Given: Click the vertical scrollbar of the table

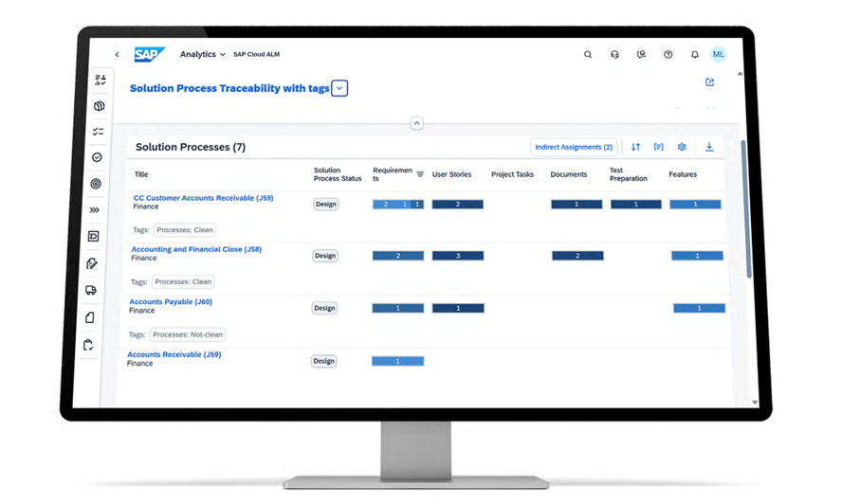Looking at the screenshot, I should pyautogui.click(x=745, y=209).
